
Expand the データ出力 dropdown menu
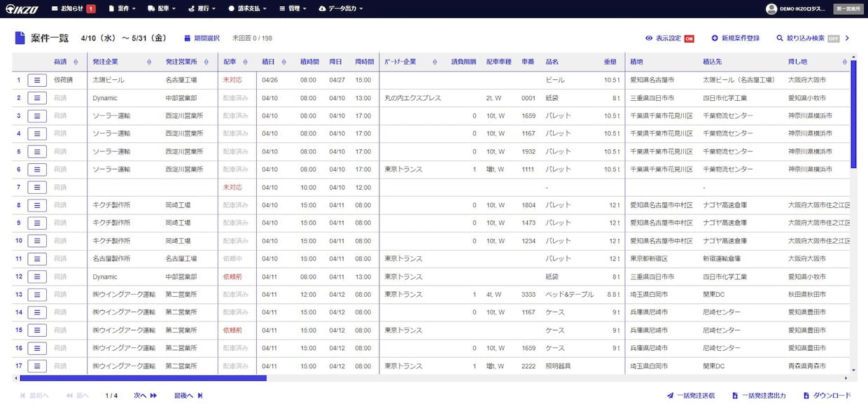click(344, 8)
